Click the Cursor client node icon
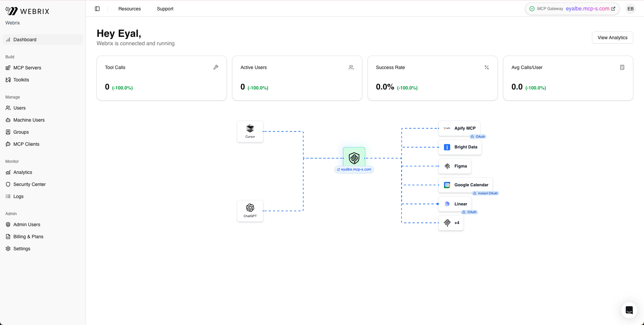Screen dimensions: 644x325 tap(250, 129)
